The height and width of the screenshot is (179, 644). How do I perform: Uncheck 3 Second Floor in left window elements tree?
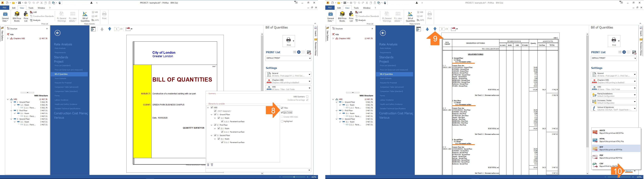215,135
